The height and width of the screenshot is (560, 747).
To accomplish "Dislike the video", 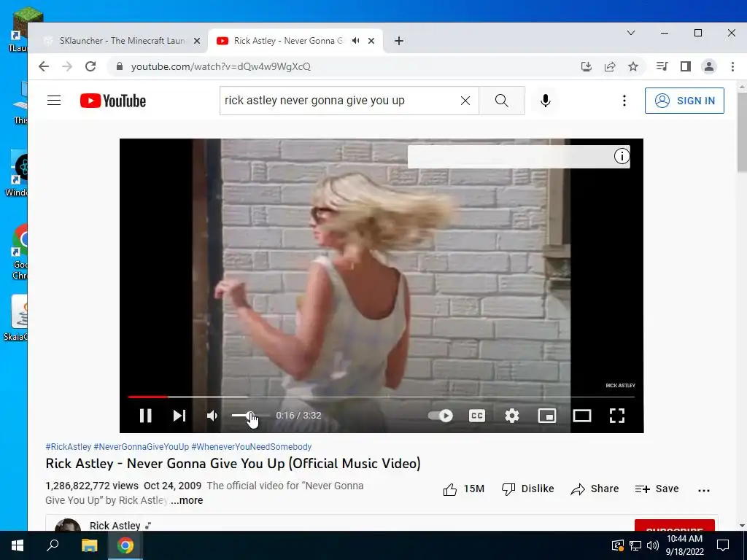I will pyautogui.click(x=528, y=489).
